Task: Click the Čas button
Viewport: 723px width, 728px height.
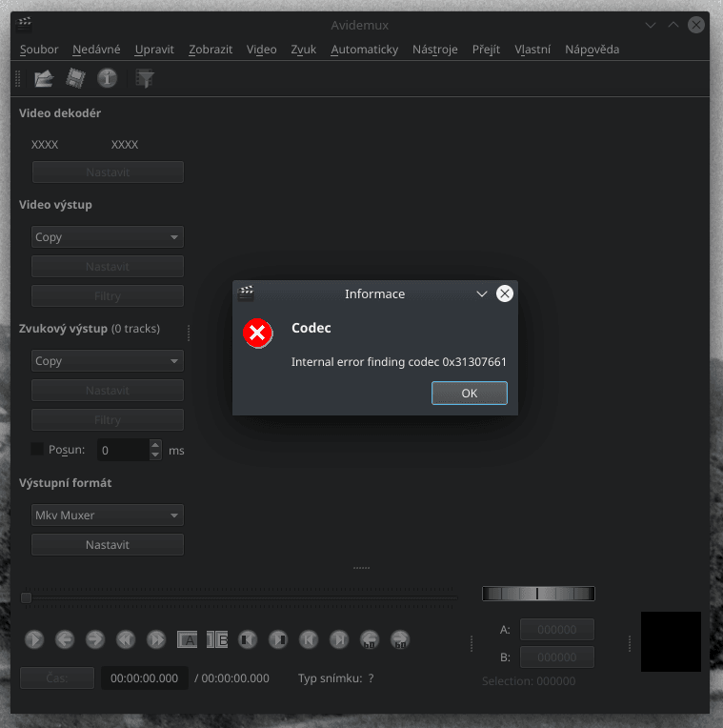Action: 57,677
